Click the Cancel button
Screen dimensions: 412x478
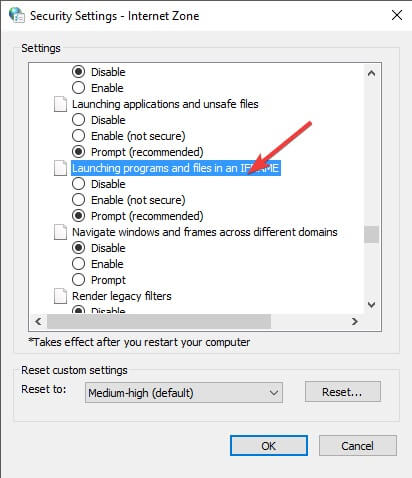point(358,445)
